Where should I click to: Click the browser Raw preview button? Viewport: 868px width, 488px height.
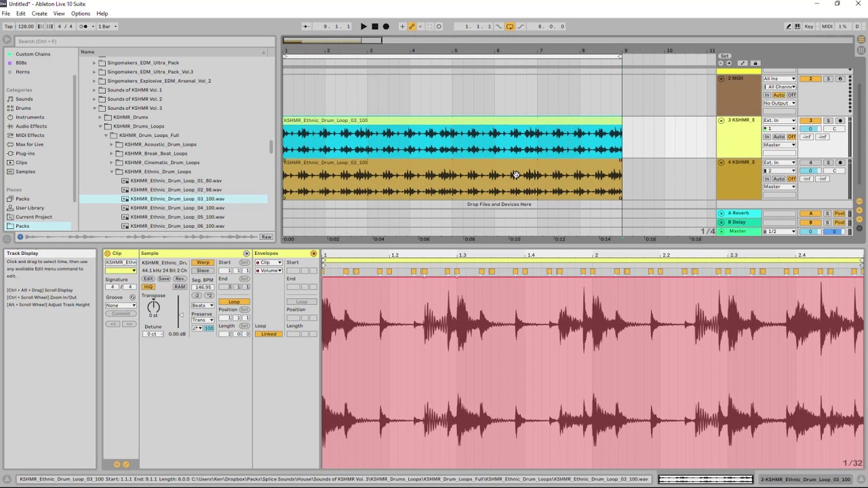(x=266, y=237)
